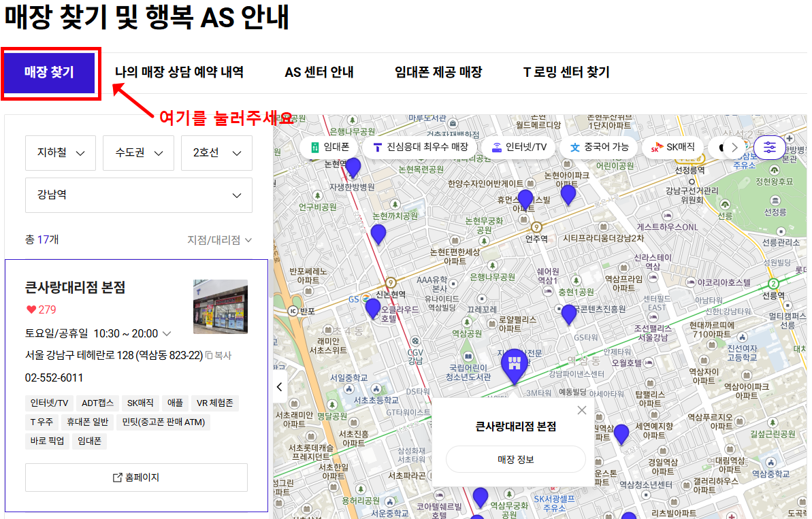Click the map pin near 논현까치공원

click(x=378, y=234)
